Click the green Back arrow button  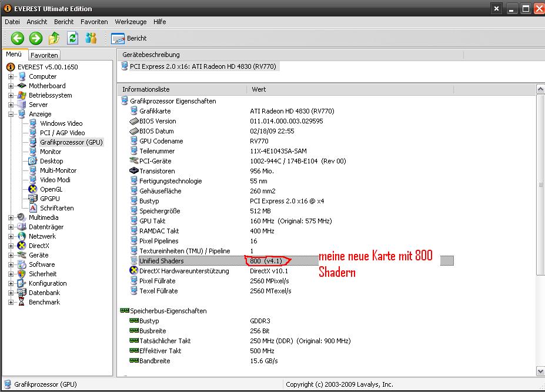[18, 38]
